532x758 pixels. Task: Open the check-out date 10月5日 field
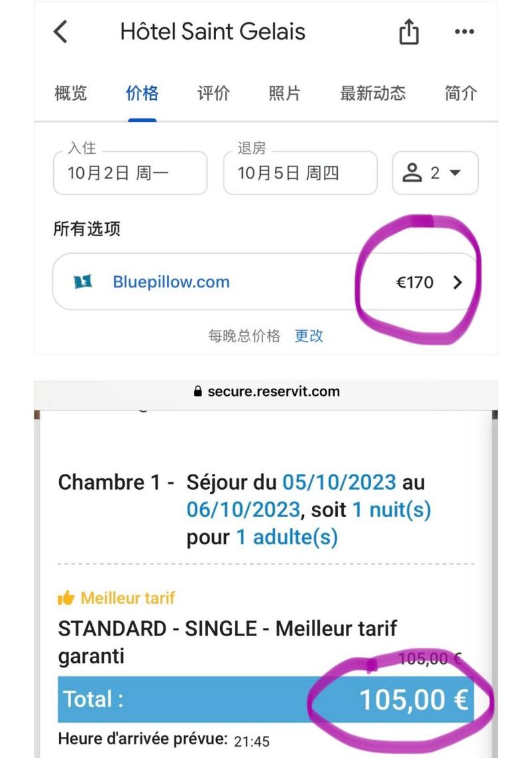tap(300, 172)
